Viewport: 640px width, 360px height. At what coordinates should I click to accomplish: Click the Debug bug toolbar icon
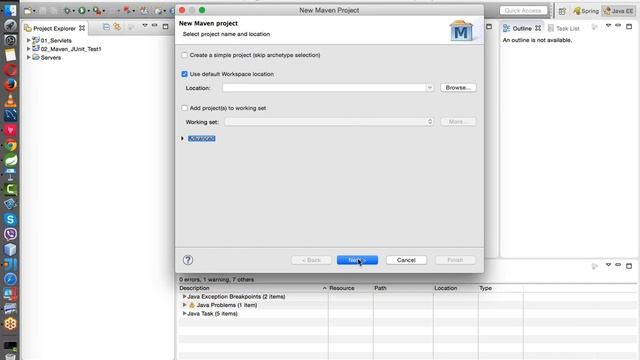coord(67,11)
